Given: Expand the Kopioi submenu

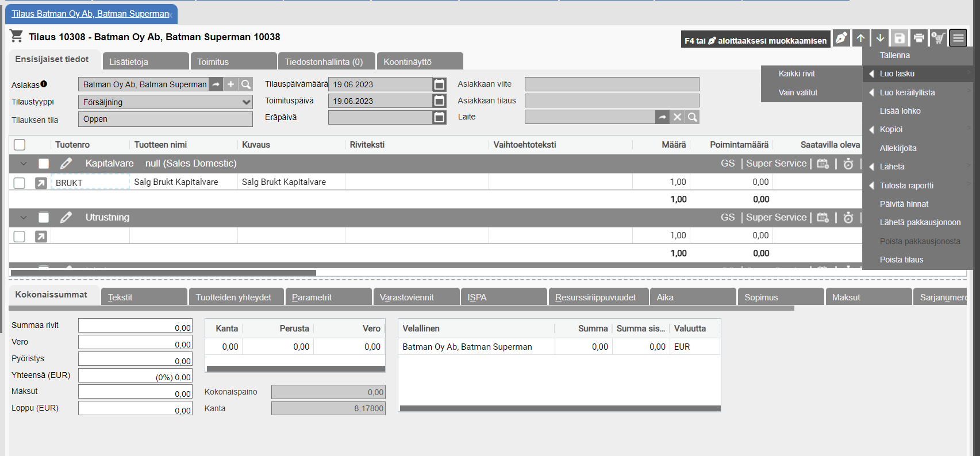Looking at the screenshot, I should pos(918,129).
